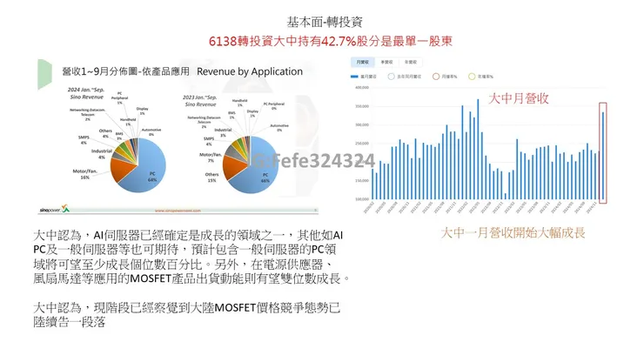Click the tallest bar in the revenue chart

click(x=478, y=149)
